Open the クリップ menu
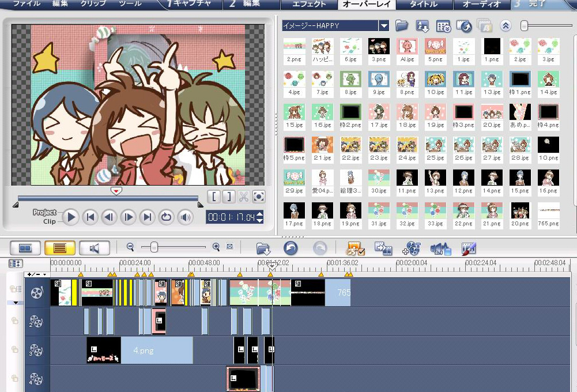Image resolution: width=577 pixels, height=392 pixels. tap(93, 3)
